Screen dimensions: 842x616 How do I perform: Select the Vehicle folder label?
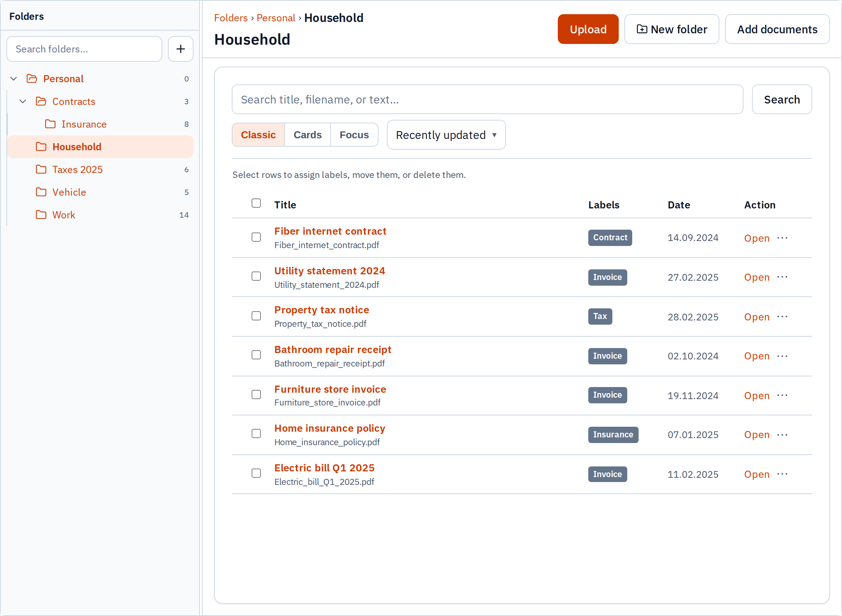(69, 192)
